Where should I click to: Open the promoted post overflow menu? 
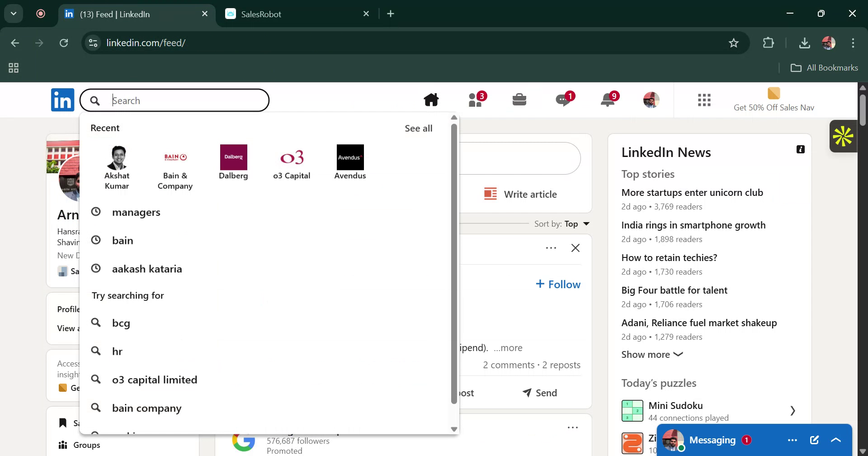(572, 427)
